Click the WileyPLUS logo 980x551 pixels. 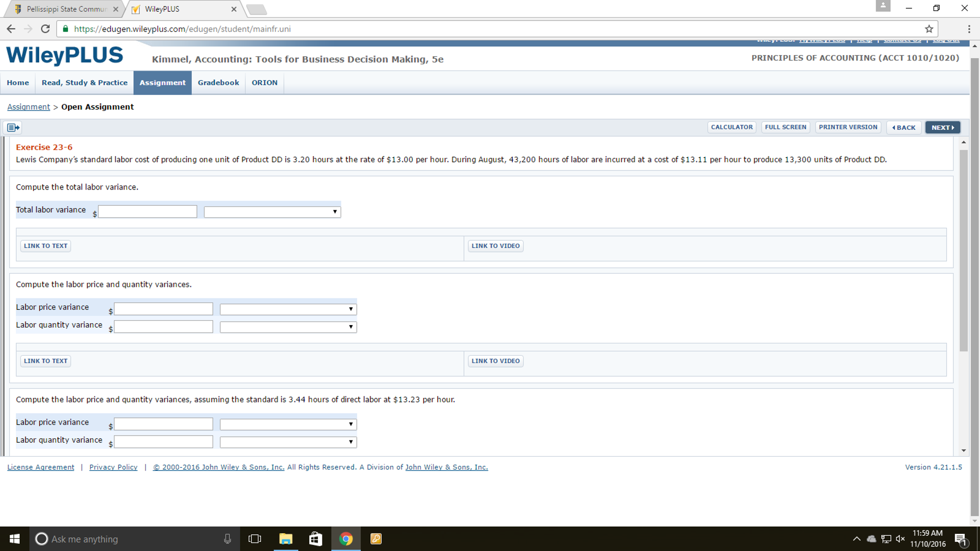coord(65,55)
